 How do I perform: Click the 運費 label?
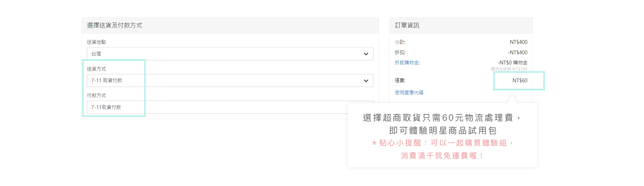pos(400,80)
